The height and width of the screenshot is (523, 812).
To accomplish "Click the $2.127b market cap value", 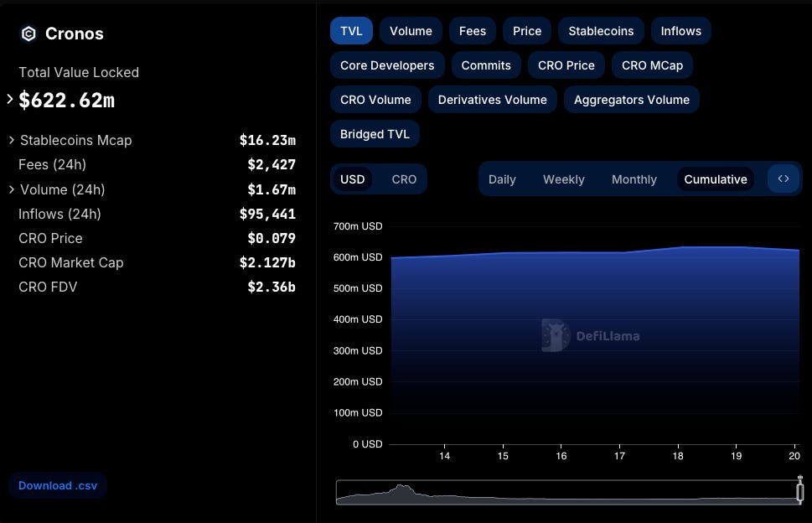I will pos(267,262).
